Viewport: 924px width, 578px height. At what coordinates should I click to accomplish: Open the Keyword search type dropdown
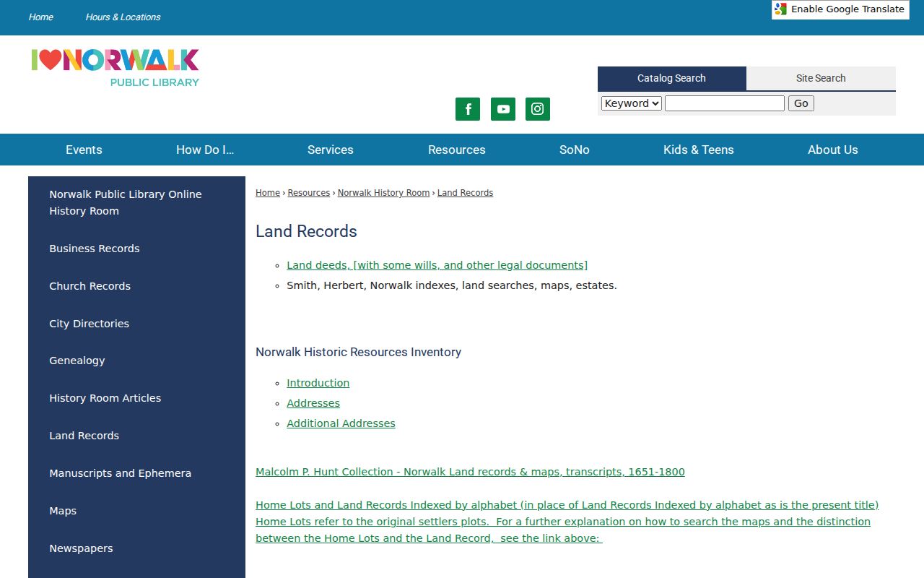point(632,103)
